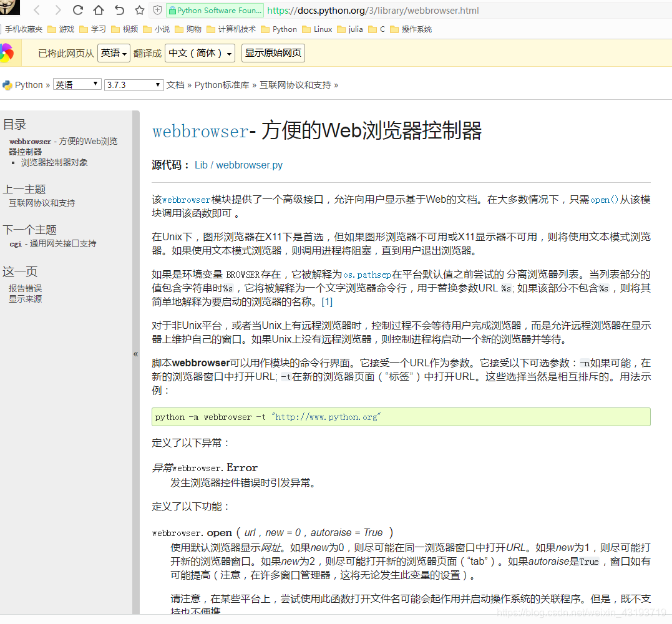
Task: Collapse the sidebar with the « toggle
Action: tap(136, 354)
